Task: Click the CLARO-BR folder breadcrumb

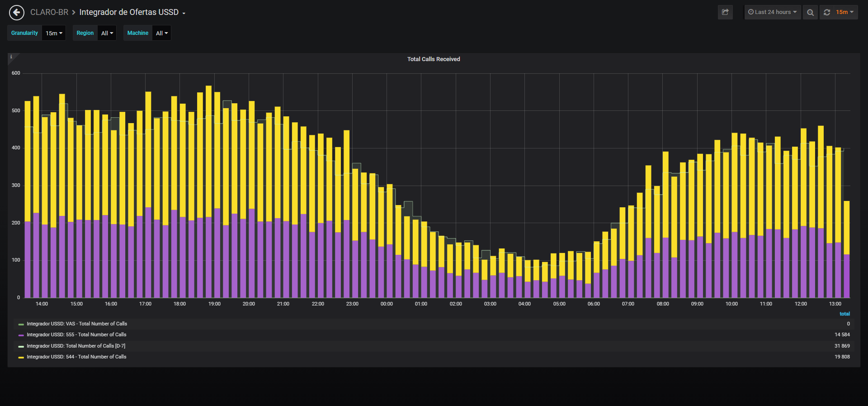Action: [x=49, y=12]
